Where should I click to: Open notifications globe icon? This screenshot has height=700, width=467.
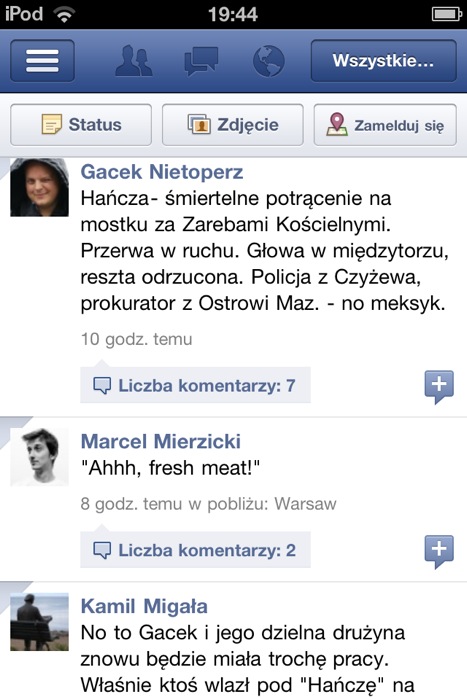coord(268,61)
